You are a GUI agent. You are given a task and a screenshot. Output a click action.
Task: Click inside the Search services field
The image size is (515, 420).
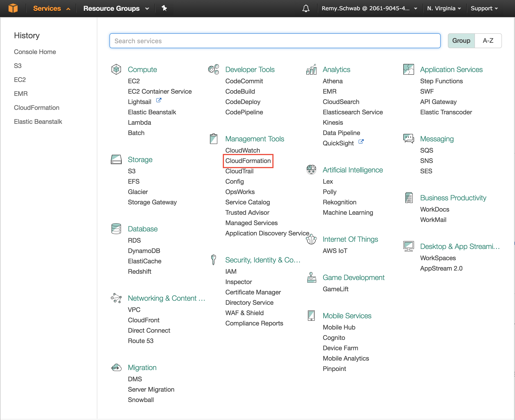(x=275, y=41)
